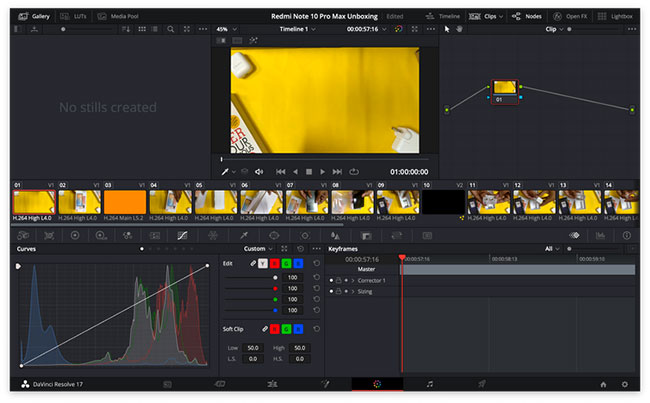Select the Curves palette icon
Image resolution: width=650 pixels, height=403 pixels.
pos(182,235)
